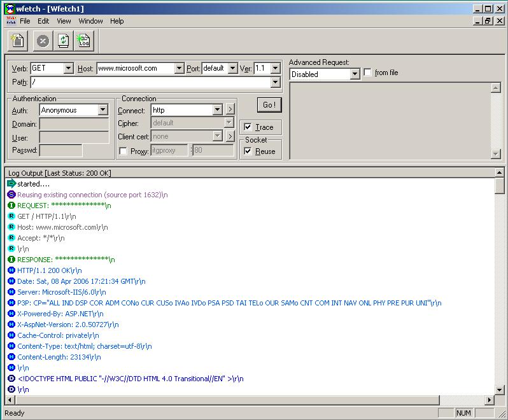Click the LOG toolbar icon
The height and width of the screenshot is (420, 508).
[84, 41]
